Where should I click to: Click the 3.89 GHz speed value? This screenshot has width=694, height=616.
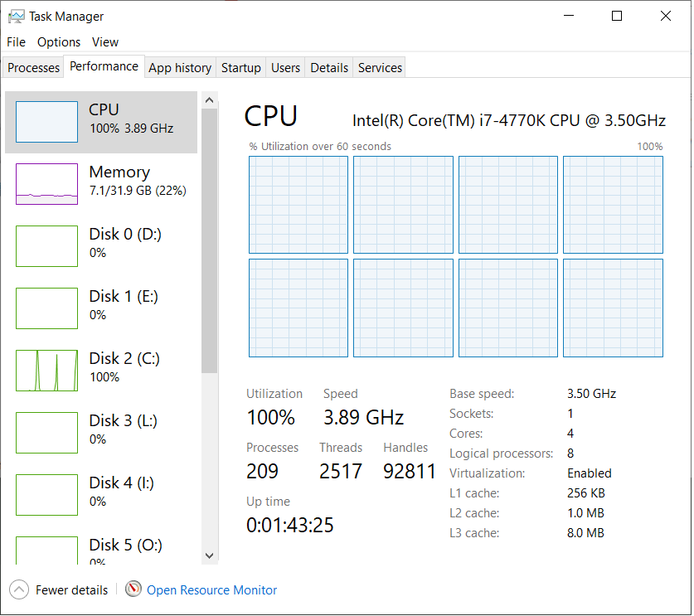tap(365, 419)
